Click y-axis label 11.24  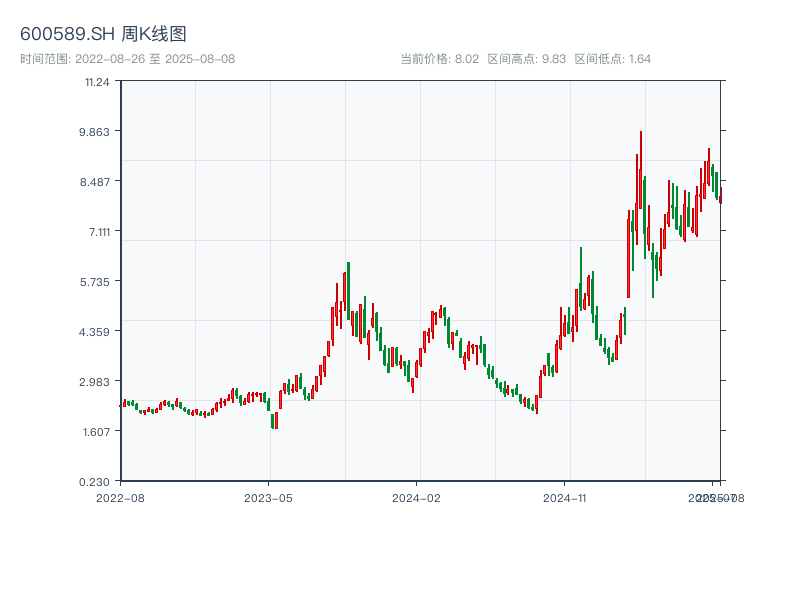97,82
